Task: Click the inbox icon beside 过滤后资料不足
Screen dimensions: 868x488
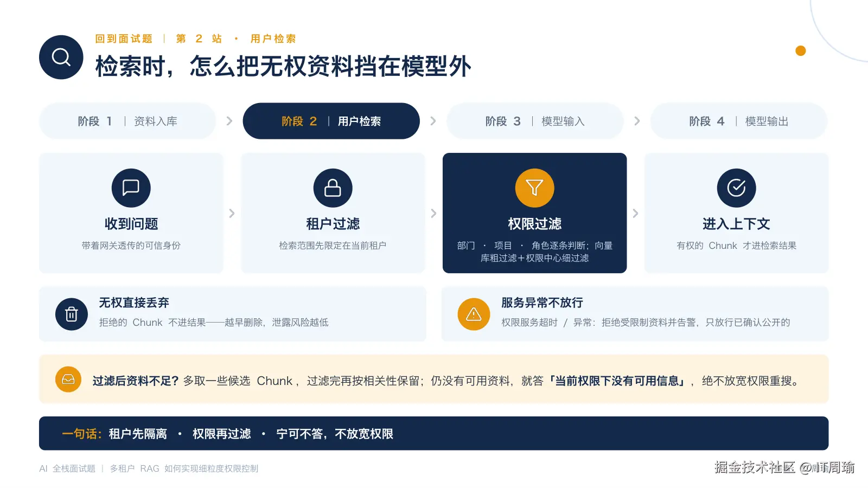Action: click(x=68, y=380)
